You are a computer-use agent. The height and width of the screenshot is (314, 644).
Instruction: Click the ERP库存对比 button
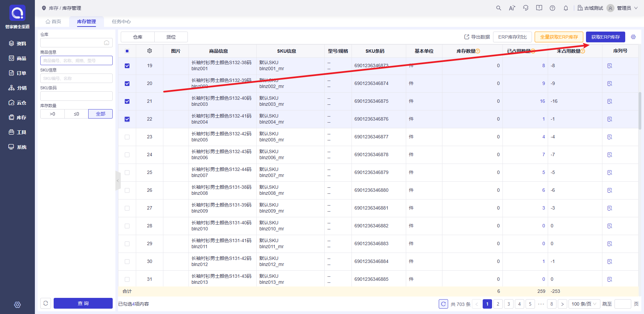[513, 37]
